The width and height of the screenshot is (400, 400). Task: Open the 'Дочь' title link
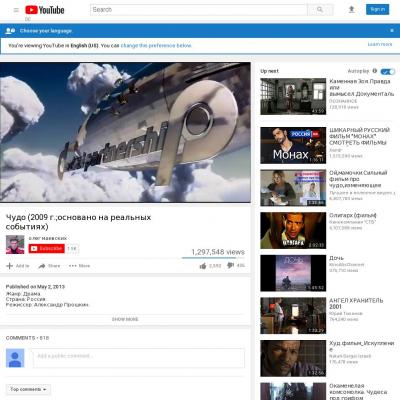[x=336, y=258]
